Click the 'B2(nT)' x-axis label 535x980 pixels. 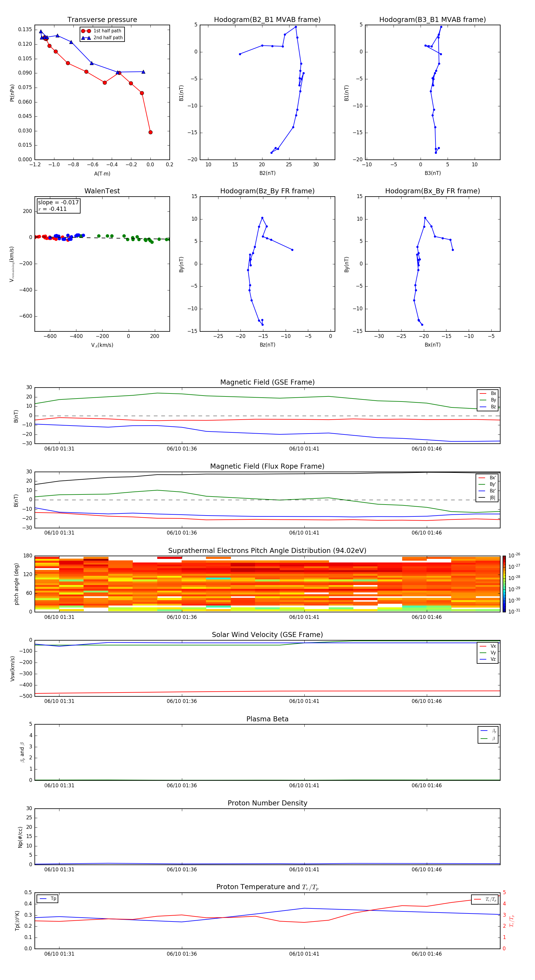tap(267, 173)
